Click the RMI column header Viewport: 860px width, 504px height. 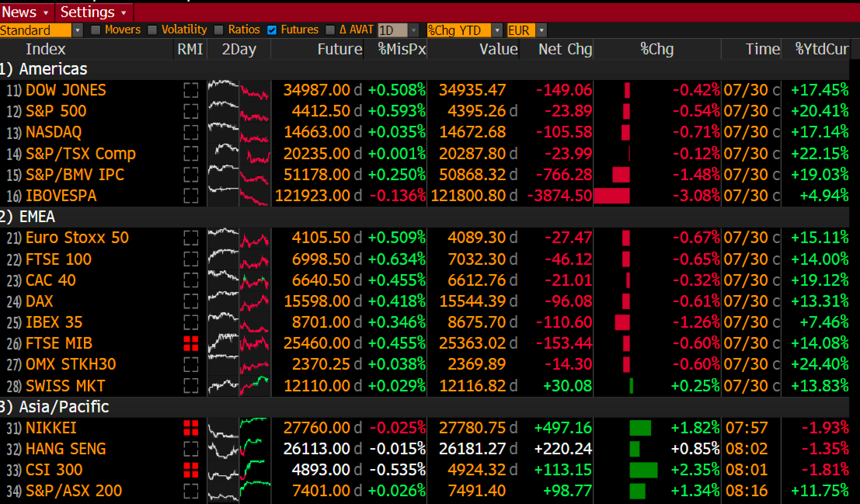tap(190, 49)
